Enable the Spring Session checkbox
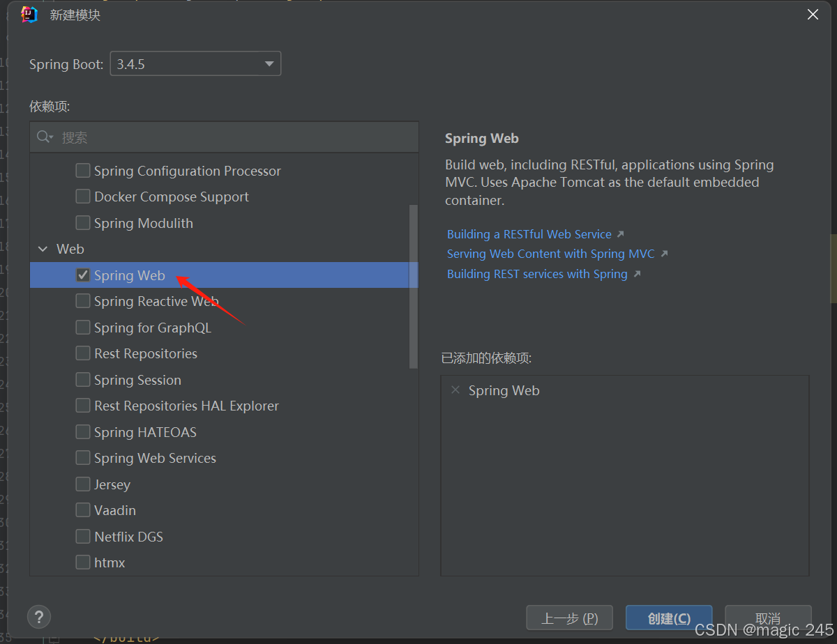Viewport: 837px width, 644px height. point(83,380)
